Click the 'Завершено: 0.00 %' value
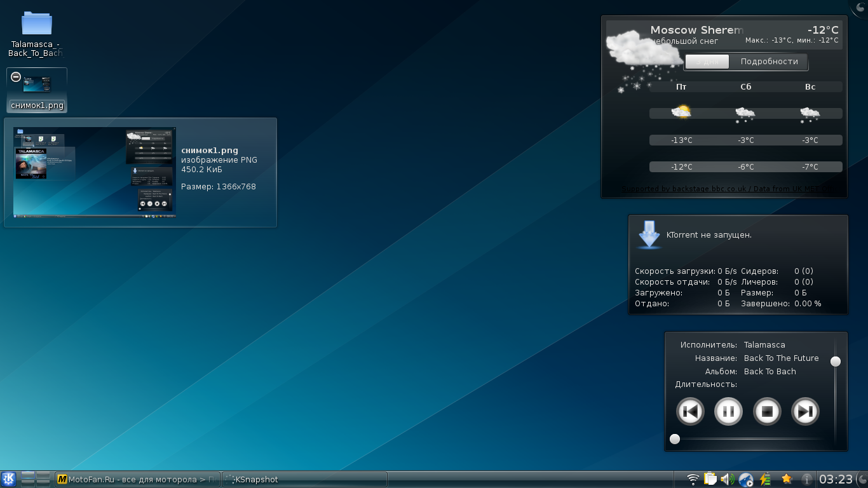868x488 pixels. 781,304
